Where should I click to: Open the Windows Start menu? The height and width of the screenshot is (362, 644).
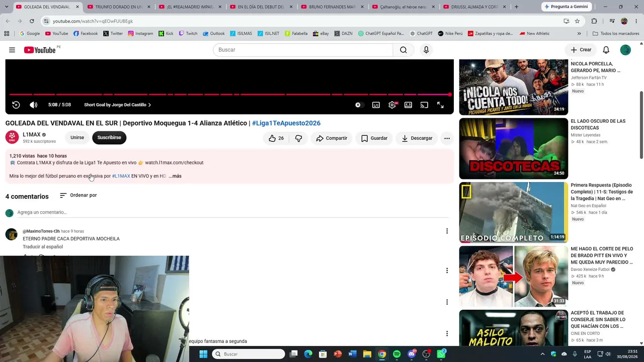[203, 354]
